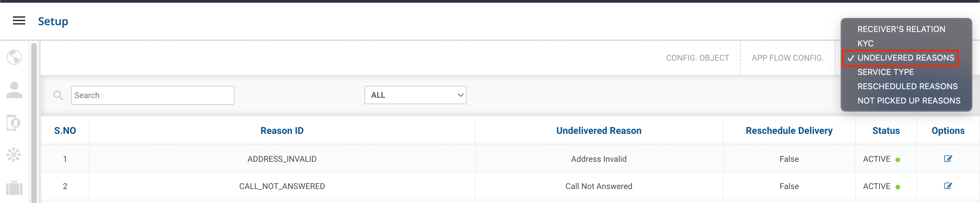This screenshot has width=980, height=203.
Task: Select the checked UNDELIVERED REASONS option
Action: pyautogui.click(x=905, y=58)
